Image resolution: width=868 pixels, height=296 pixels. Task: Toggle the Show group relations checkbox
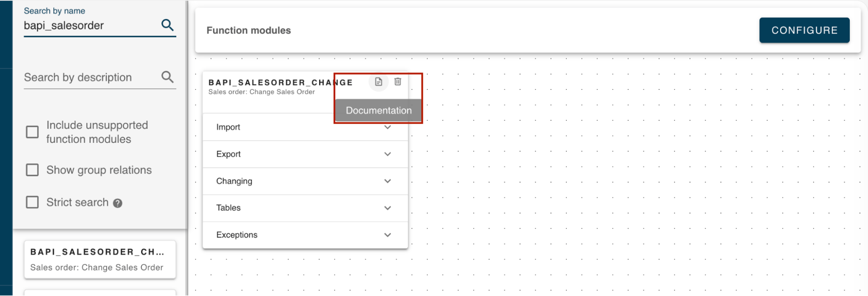[33, 170]
